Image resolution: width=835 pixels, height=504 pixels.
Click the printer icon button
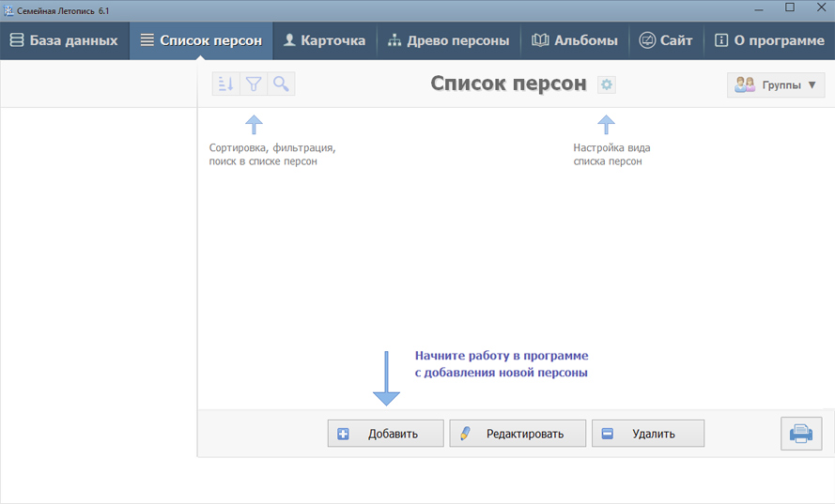pos(801,434)
